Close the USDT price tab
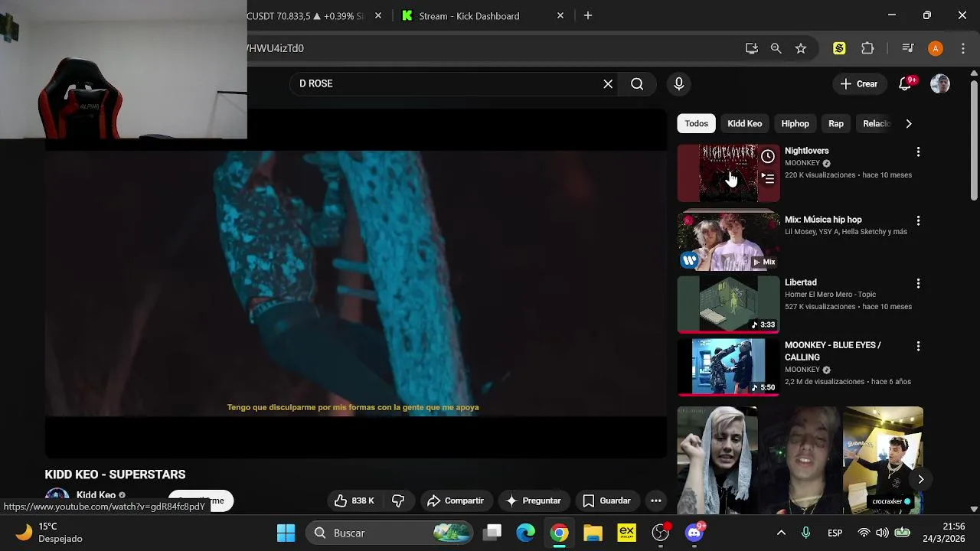This screenshot has width=980, height=551. click(x=377, y=15)
